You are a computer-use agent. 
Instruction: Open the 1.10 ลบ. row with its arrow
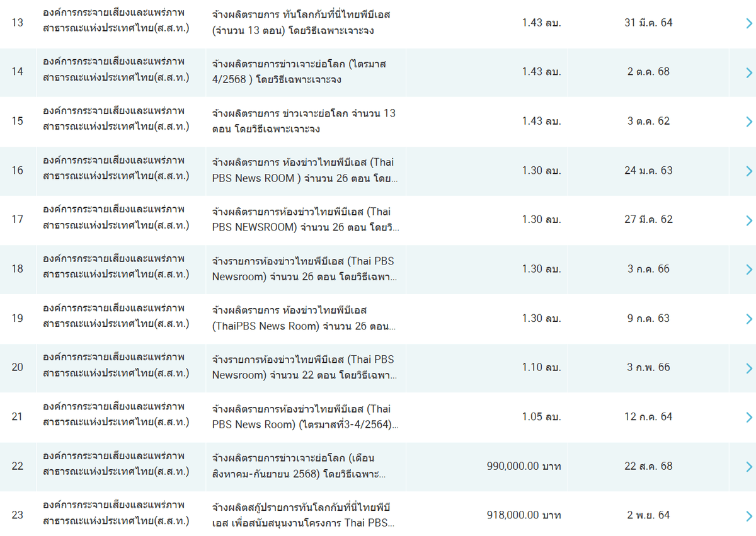tap(748, 368)
